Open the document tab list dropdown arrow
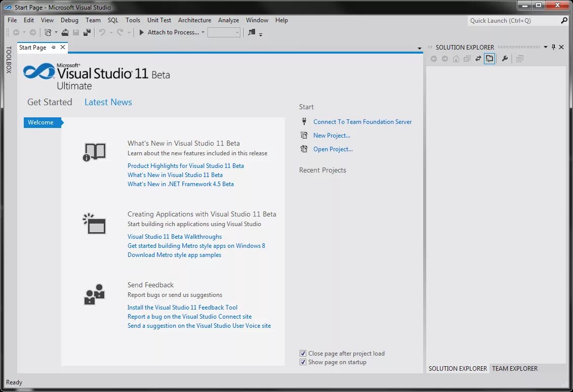The image size is (573, 392). coord(420,48)
